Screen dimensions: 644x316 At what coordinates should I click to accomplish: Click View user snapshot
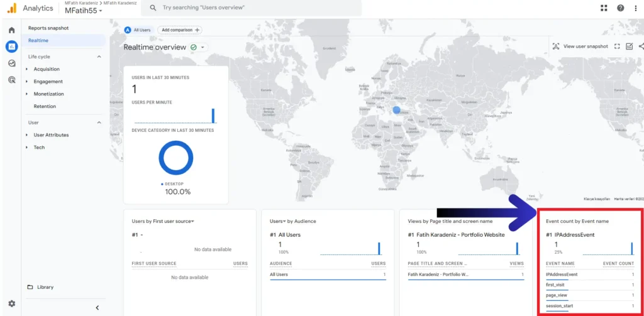(x=580, y=46)
